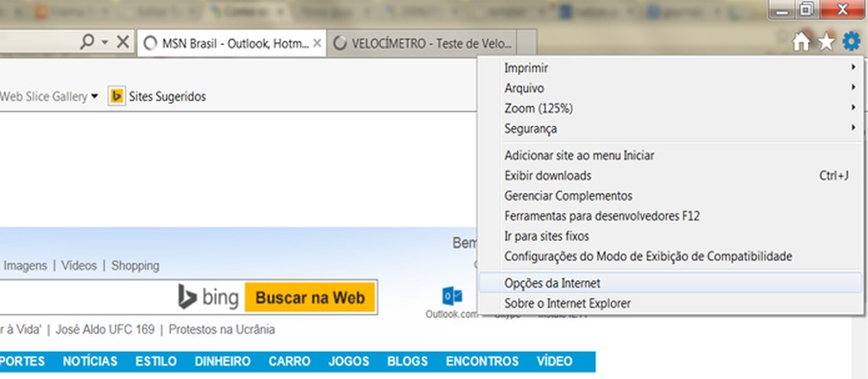Expand the Segurança submenu

click(x=671, y=129)
